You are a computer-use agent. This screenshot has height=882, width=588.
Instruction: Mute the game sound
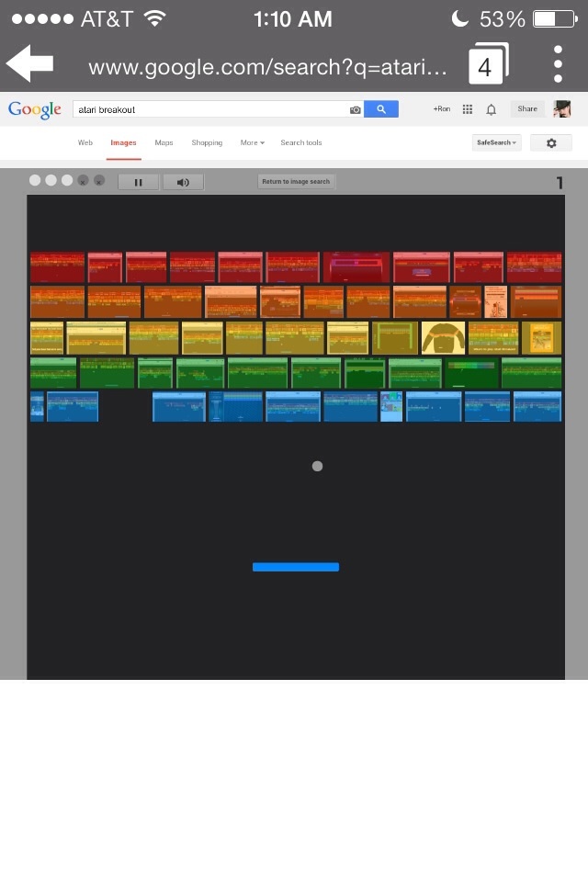pos(183,182)
